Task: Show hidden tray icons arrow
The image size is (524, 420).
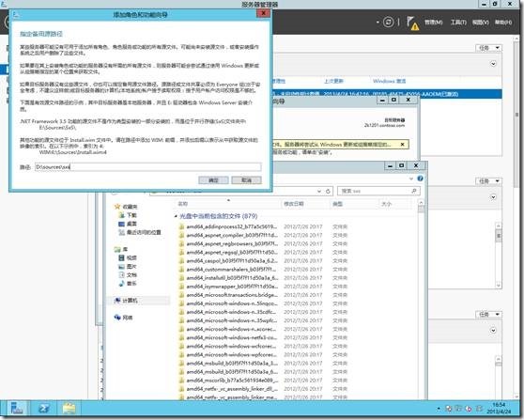Action: tap(439, 409)
